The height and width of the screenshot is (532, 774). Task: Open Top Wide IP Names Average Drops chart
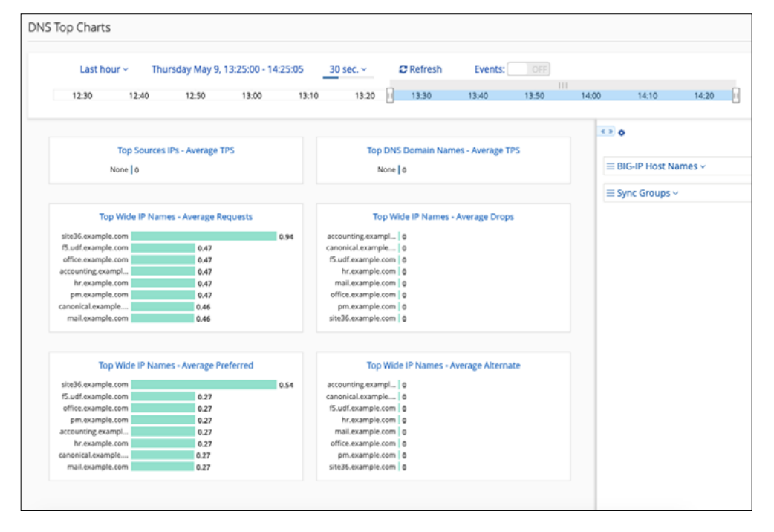point(443,217)
